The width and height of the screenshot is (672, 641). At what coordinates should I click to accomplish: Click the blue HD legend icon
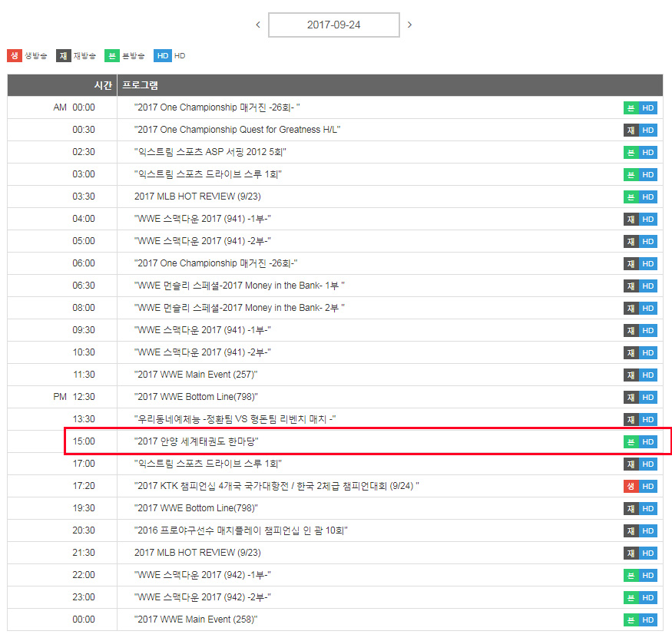coord(162,55)
